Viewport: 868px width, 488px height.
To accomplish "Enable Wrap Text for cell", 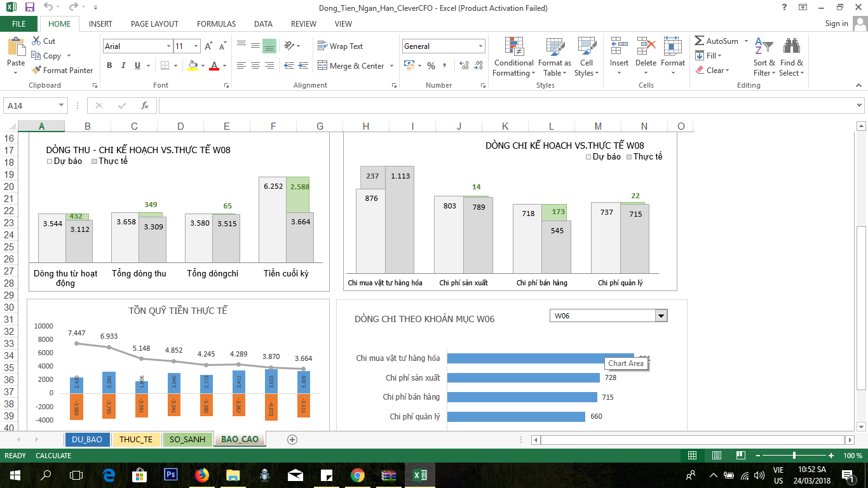I will (340, 46).
